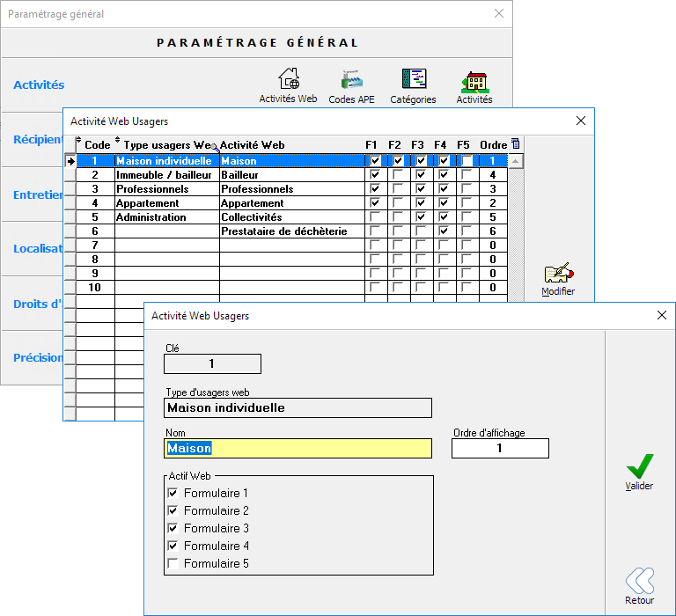Click the Code column header
Viewport: 676px width, 616px height.
coord(98,145)
